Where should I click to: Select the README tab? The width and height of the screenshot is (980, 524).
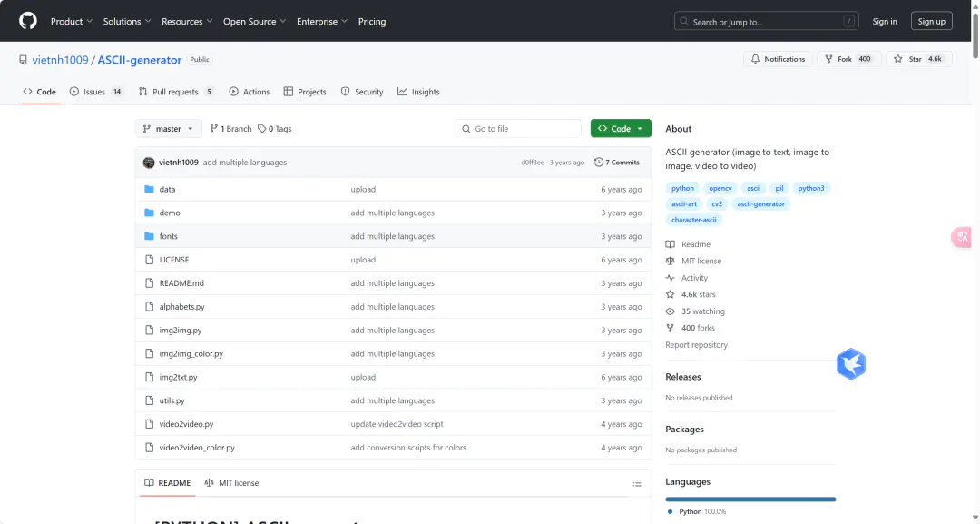point(168,483)
